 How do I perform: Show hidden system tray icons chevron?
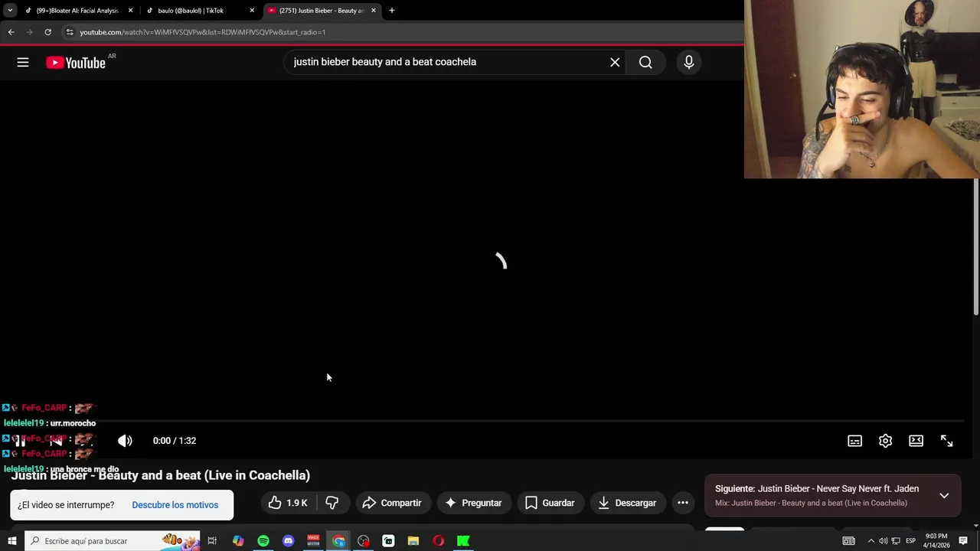(871, 541)
